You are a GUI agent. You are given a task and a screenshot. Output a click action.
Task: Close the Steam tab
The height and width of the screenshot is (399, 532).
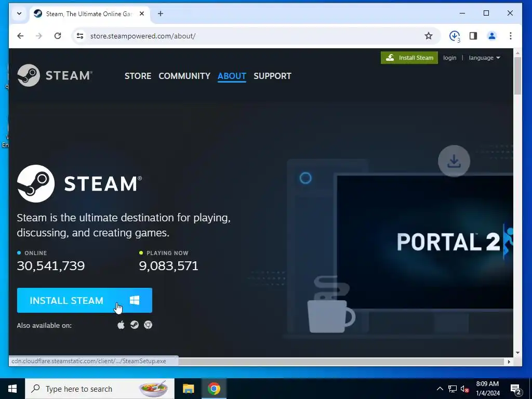pos(142,14)
